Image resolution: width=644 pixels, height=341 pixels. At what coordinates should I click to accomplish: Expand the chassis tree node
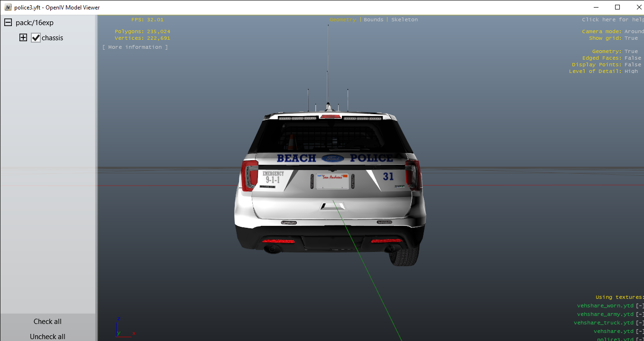pyautogui.click(x=23, y=38)
